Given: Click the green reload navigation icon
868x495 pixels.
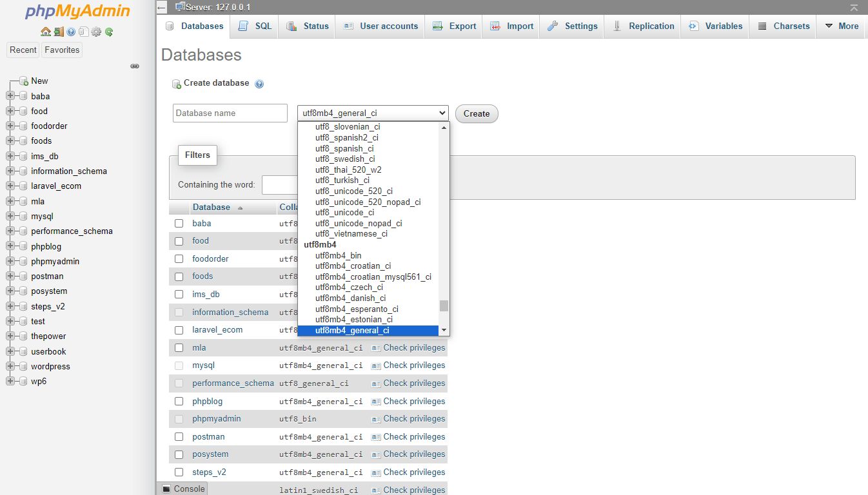Looking at the screenshot, I should click(109, 32).
